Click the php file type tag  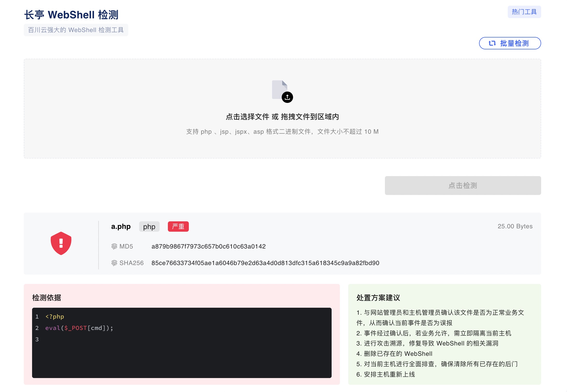pos(149,227)
